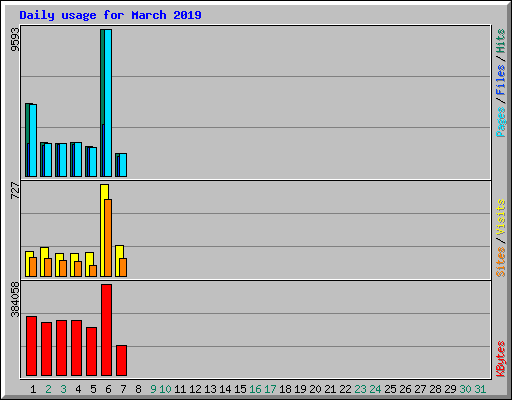The width and height of the screenshot is (512, 400).
Task: Click day 13 on the x-axis
Action: click(x=210, y=389)
